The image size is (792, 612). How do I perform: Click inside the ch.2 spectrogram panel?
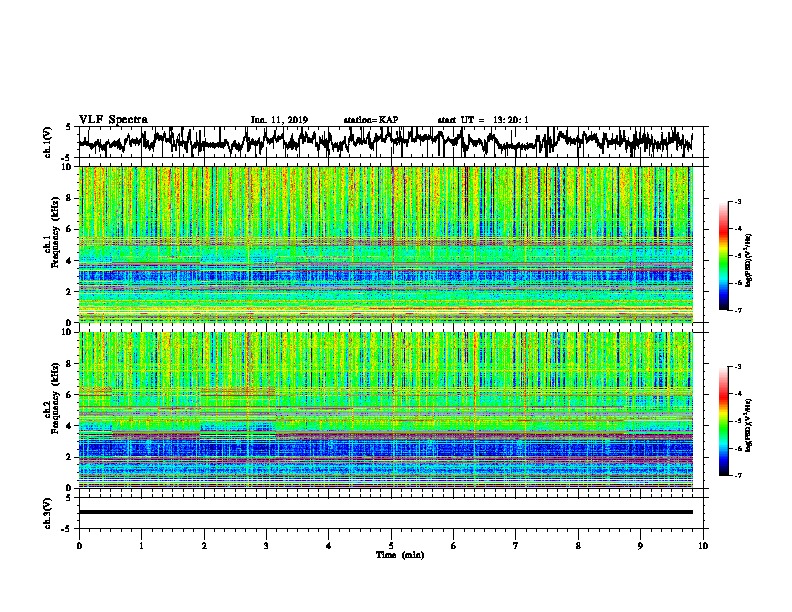coord(386,410)
